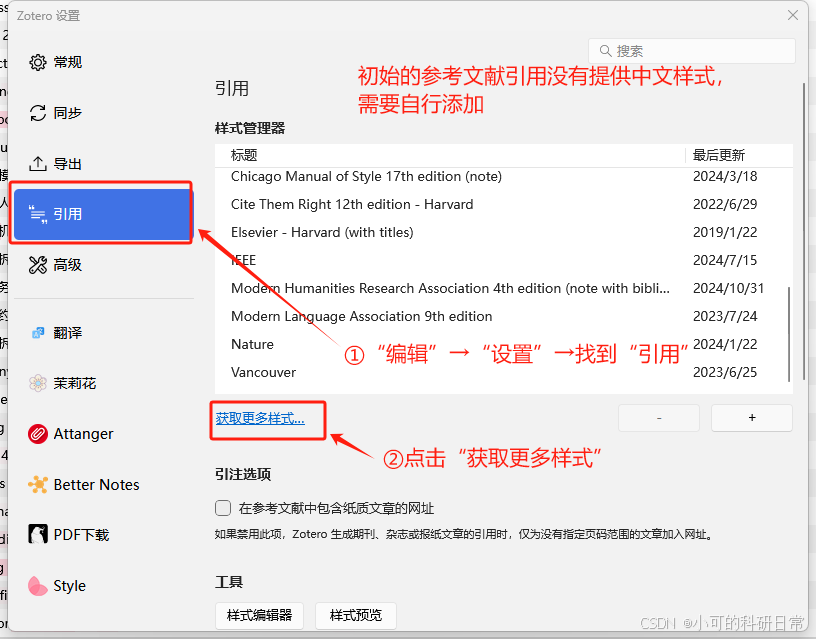
Task: Select the 引用 settings pane
Action: tap(104, 214)
